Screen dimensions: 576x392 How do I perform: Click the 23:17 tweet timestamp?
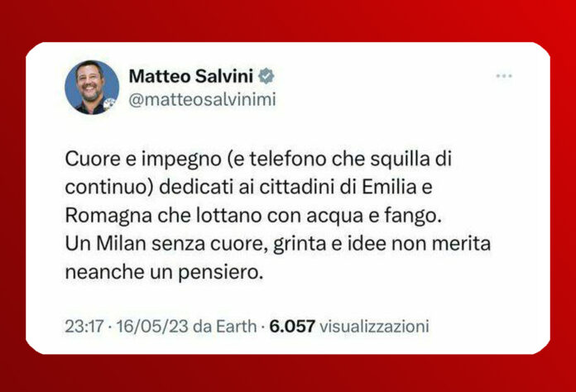[84, 326]
